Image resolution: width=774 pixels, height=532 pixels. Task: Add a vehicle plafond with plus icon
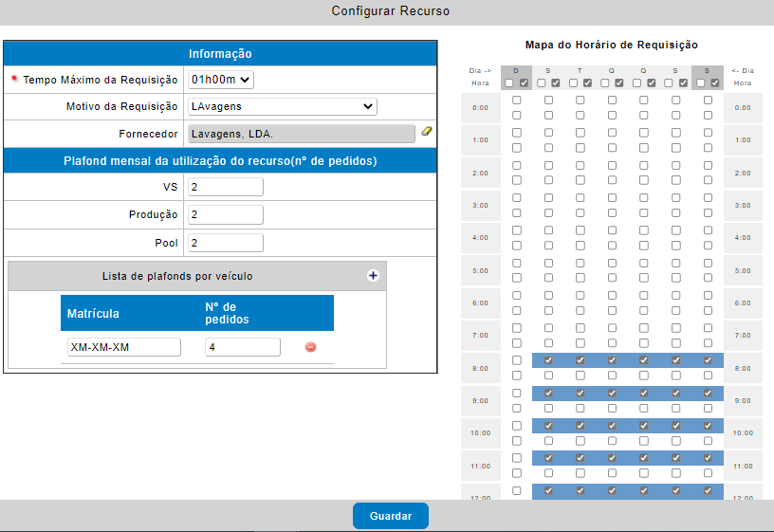pyautogui.click(x=373, y=276)
